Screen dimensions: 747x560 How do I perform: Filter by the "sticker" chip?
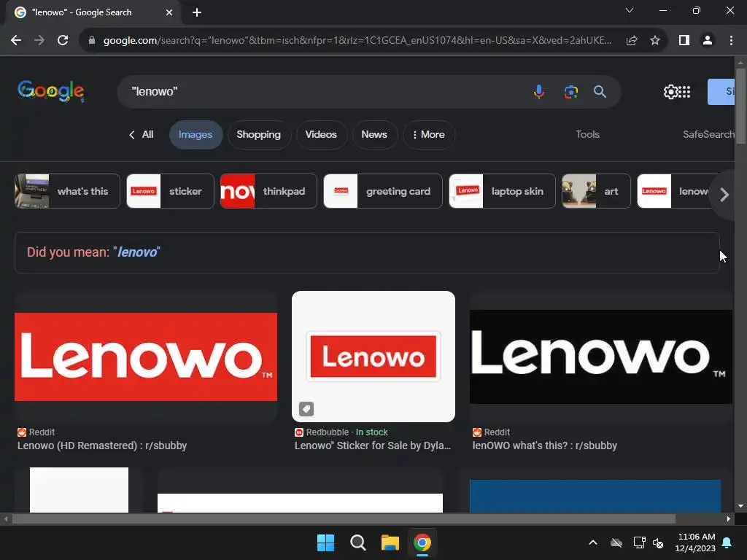tap(170, 191)
